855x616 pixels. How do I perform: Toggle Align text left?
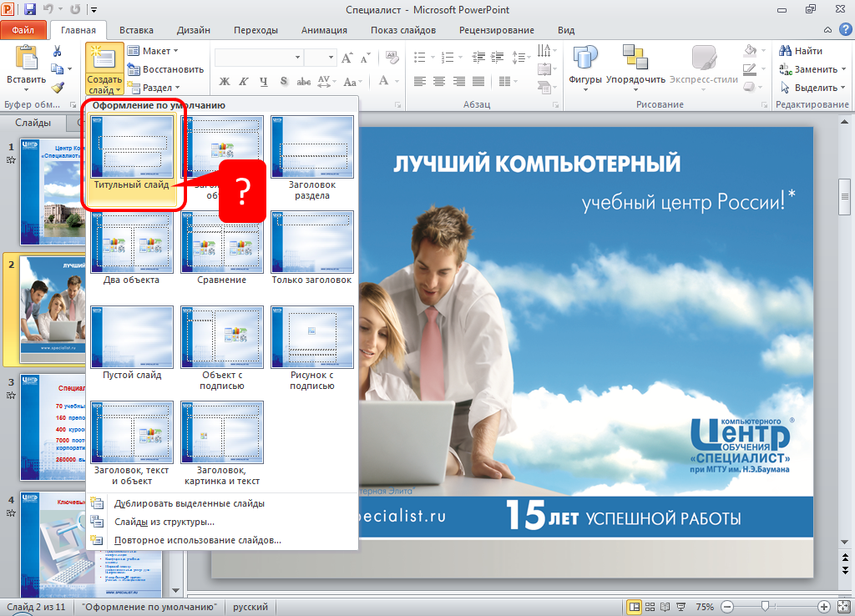[419, 82]
